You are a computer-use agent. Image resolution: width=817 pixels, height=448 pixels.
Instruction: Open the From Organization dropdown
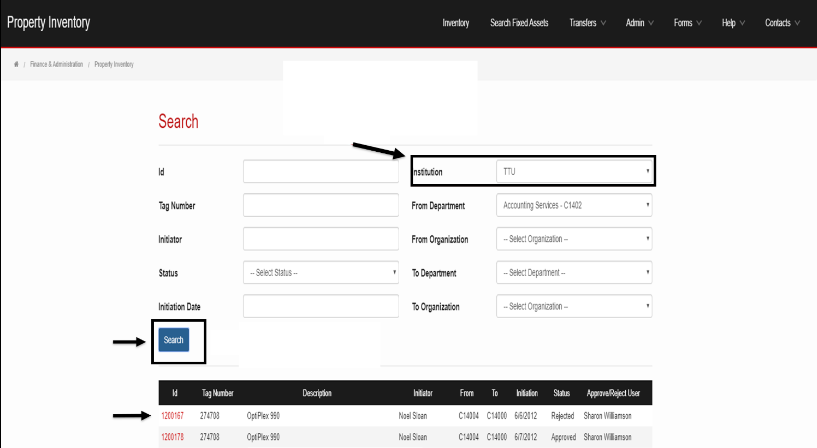(574, 239)
